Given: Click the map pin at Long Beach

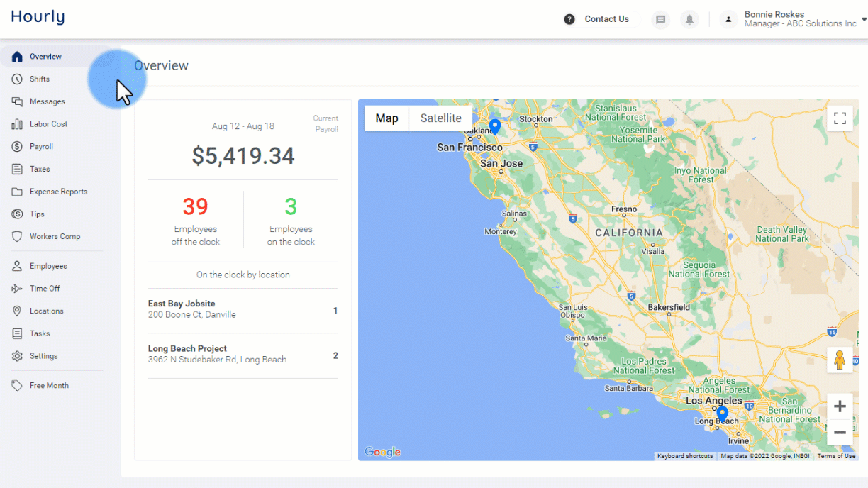Looking at the screenshot, I should point(722,414).
